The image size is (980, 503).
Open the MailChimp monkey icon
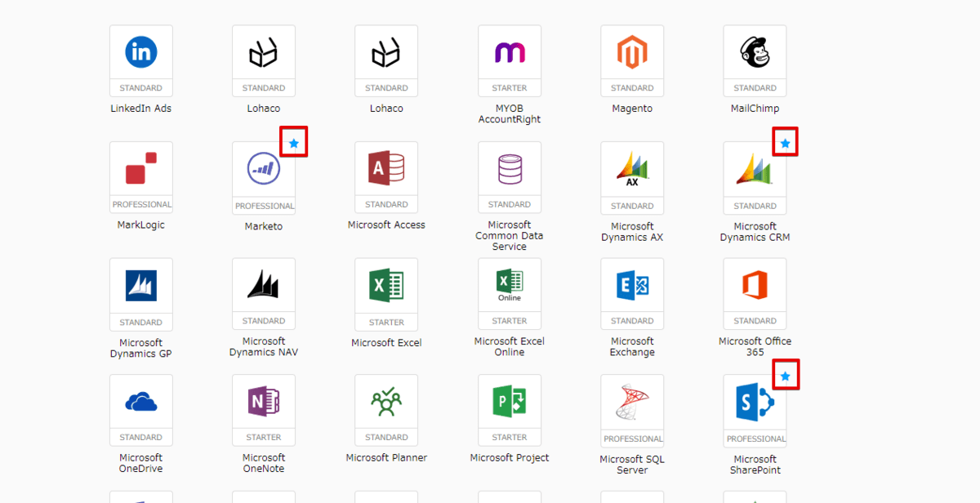coord(755,53)
